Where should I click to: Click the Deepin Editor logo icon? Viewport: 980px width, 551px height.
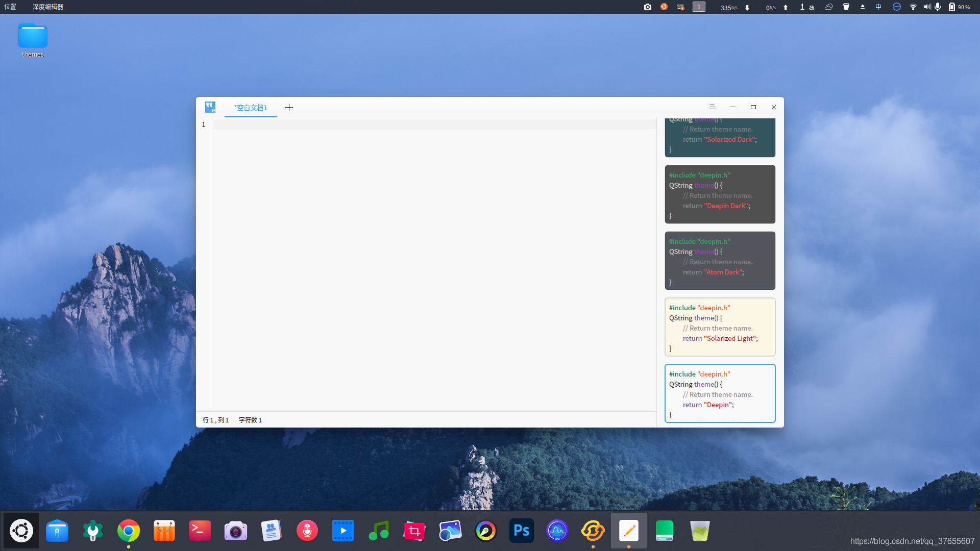pyautogui.click(x=210, y=107)
